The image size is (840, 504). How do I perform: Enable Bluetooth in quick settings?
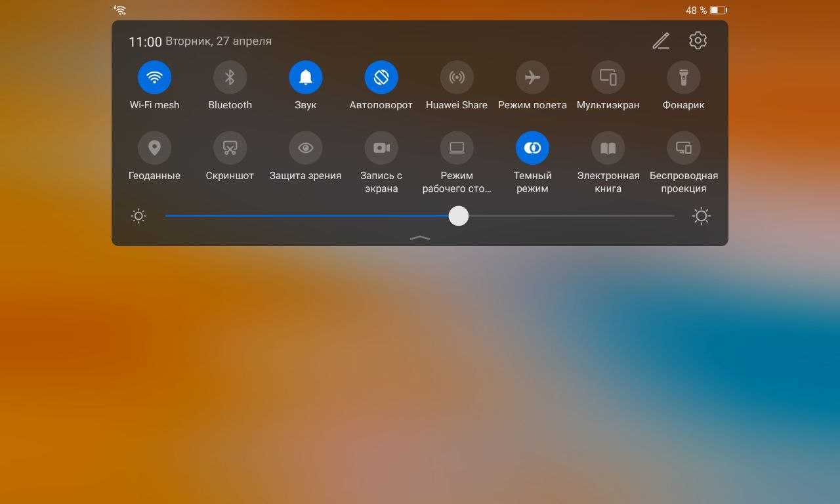[x=230, y=77]
